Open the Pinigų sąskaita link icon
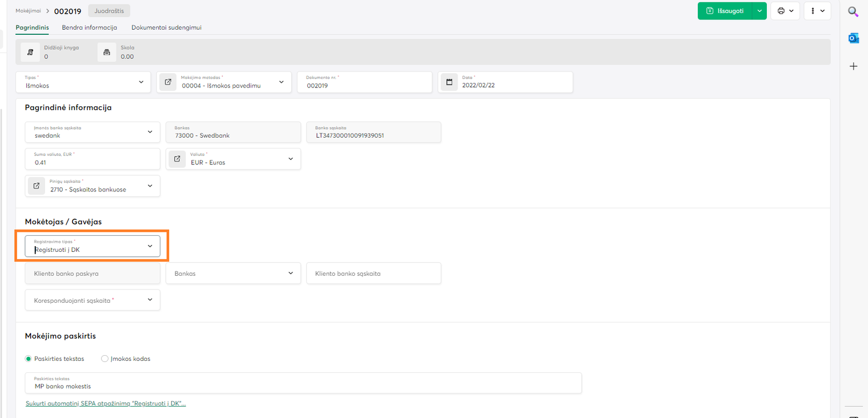 point(37,186)
